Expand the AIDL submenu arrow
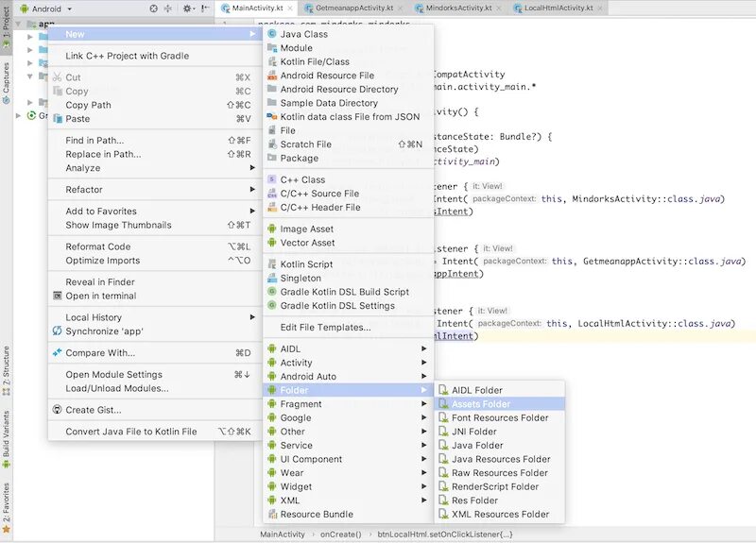The width and height of the screenshot is (756, 543). tap(423, 348)
